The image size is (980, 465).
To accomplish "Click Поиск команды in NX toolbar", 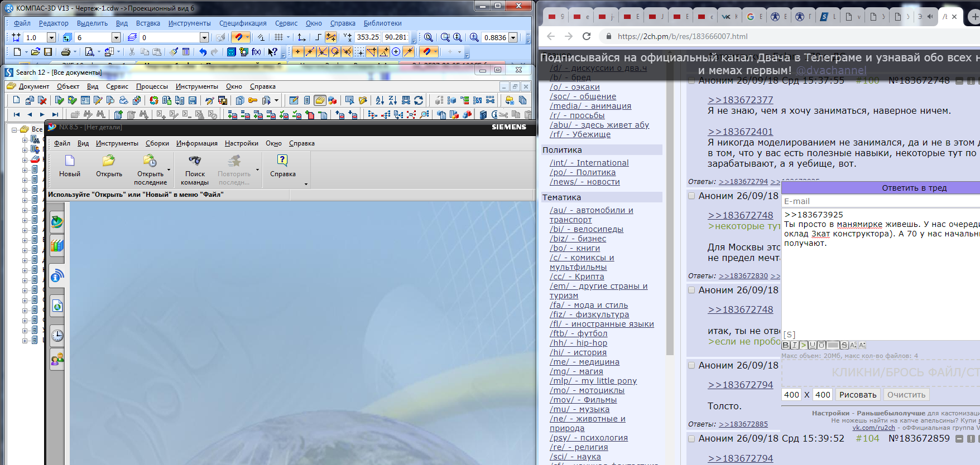I will coord(195,170).
